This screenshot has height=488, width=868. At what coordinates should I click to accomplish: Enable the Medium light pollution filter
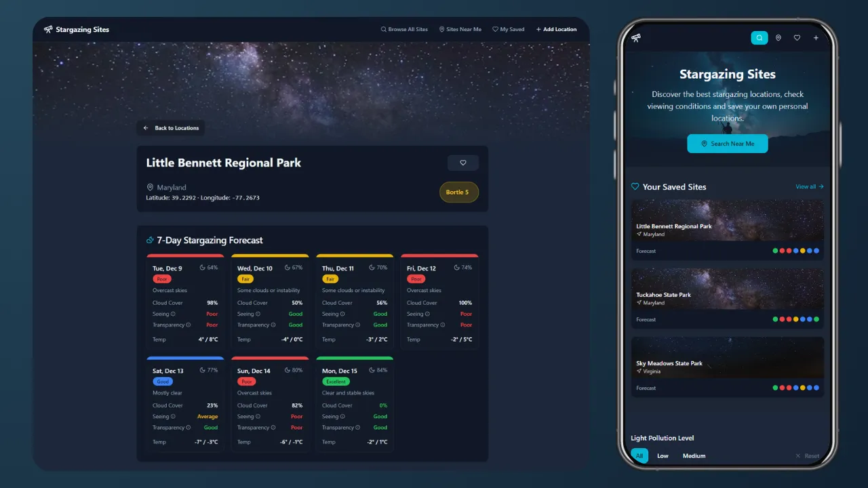694,455
